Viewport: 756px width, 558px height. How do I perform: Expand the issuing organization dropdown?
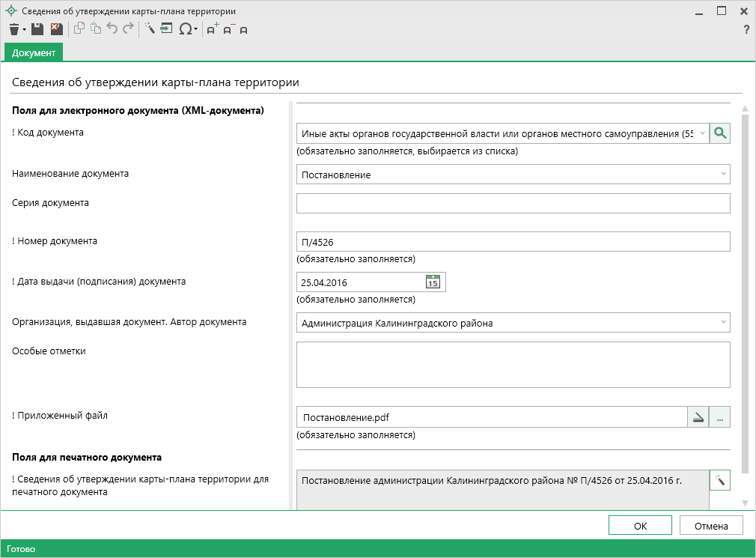(x=722, y=323)
